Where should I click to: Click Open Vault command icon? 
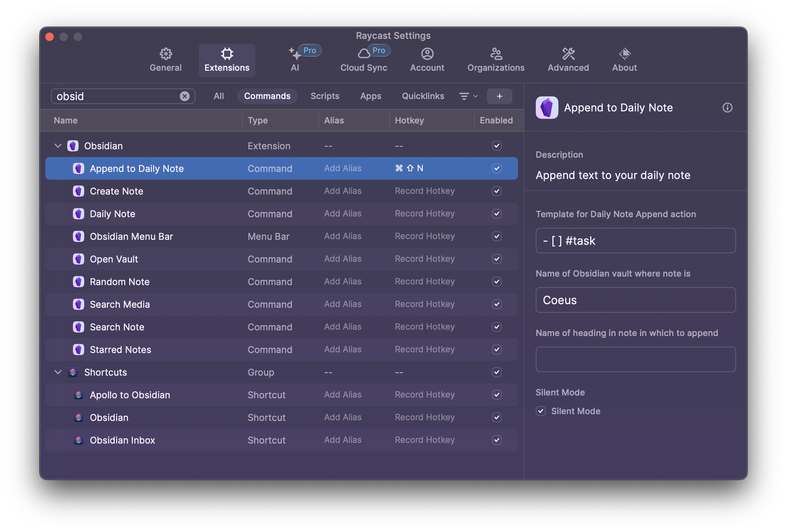coord(79,259)
